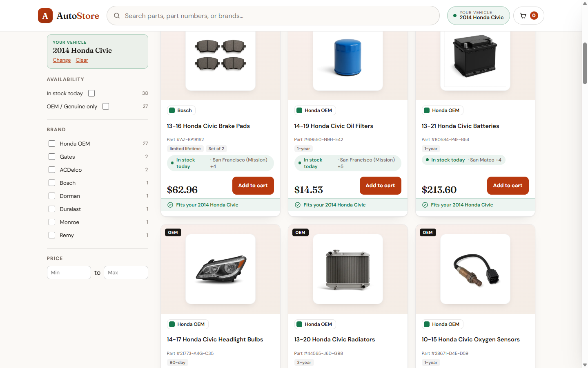
Task: Add Oil Filters to cart
Action: [x=381, y=186]
